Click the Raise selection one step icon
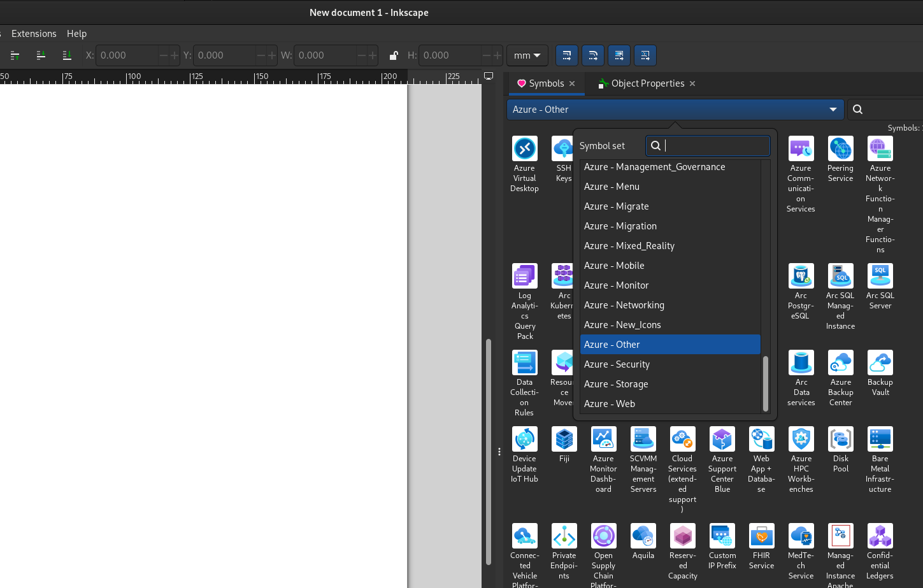923x588 pixels. click(15, 55)
